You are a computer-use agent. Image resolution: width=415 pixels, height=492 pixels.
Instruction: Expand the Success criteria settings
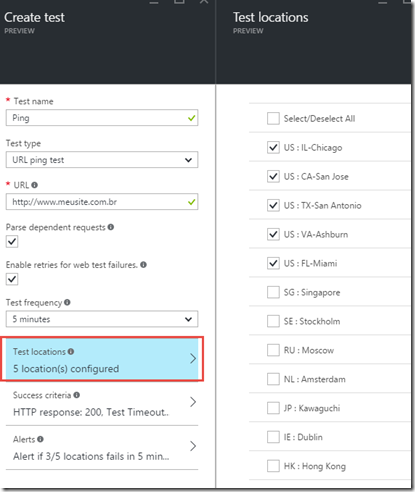[x=102, y=404]
